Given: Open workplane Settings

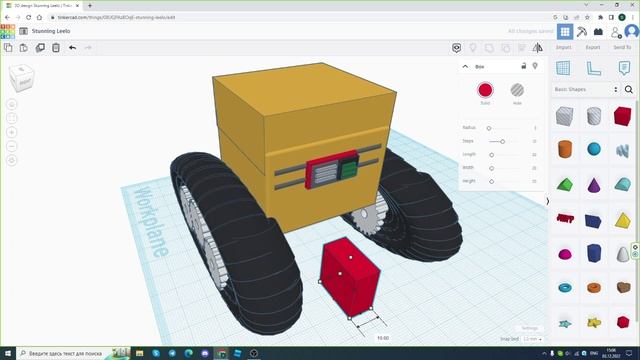Looking at the screenshot, I should [x=529, y=328].
